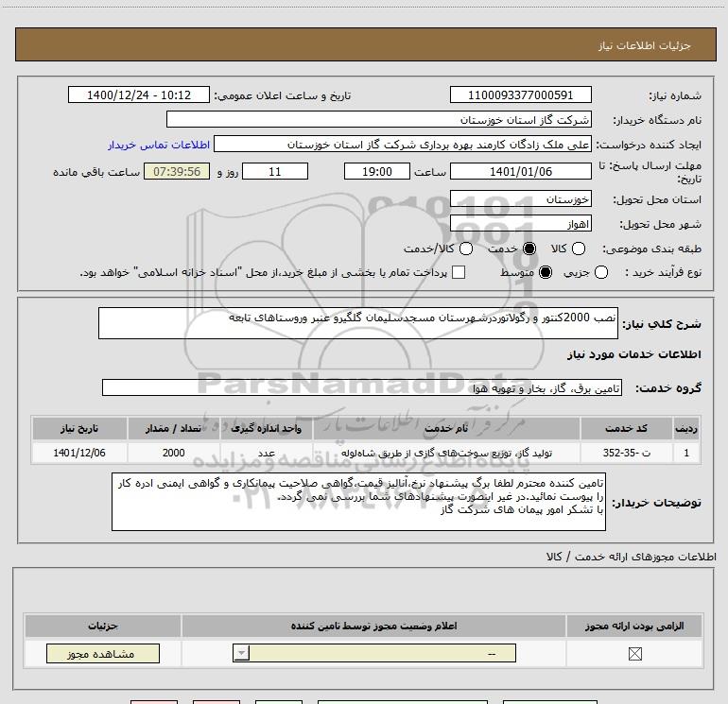Click the announcement date field 1400/12/24 - 10:12
728x704 pixels.
(139, 94)
